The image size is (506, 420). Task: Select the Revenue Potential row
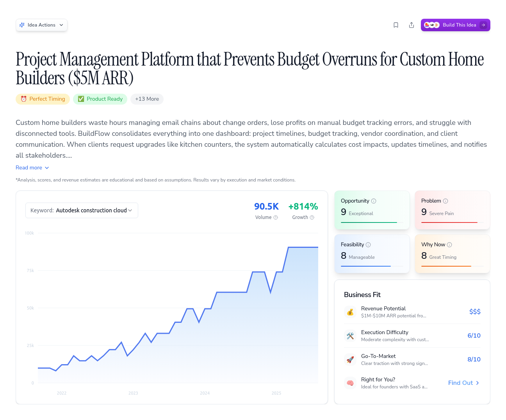tap(412, 312)
